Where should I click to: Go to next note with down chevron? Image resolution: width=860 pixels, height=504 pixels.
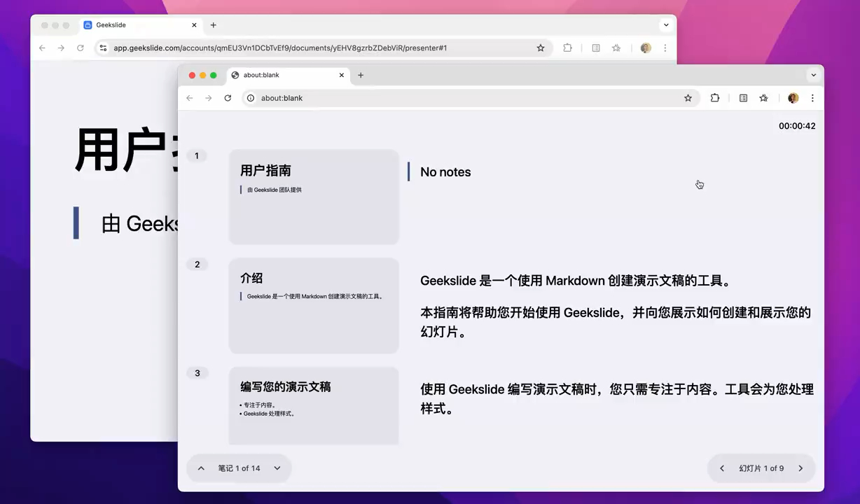(x=277, y=468)
